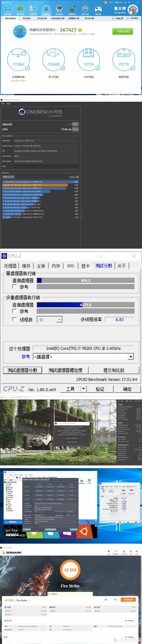Click orange help icon next to score 367427
142x644 pixels.
pyautogui.click(x=80, y=30)
